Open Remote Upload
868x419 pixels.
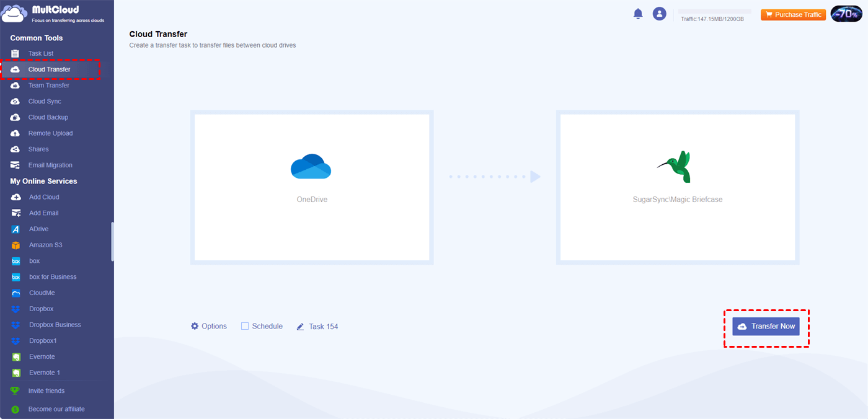(50, 133)
